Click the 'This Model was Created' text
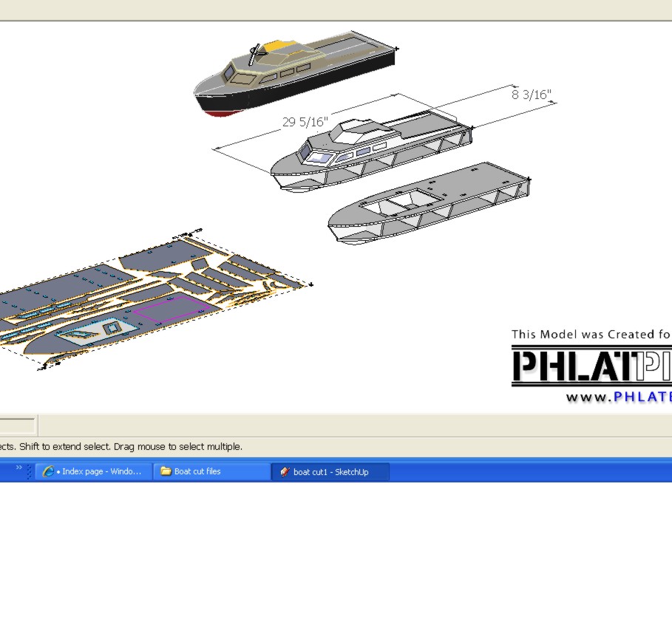 click(591, 335)
